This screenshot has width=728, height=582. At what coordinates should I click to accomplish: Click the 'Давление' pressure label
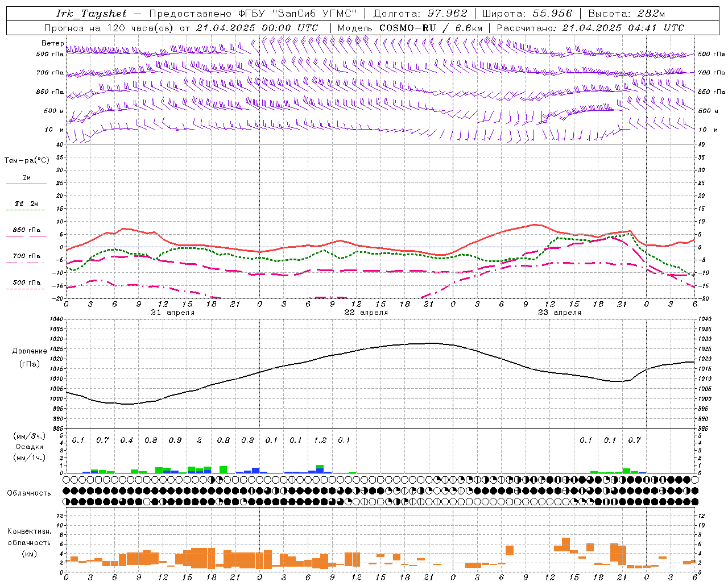tap(30, 351)
